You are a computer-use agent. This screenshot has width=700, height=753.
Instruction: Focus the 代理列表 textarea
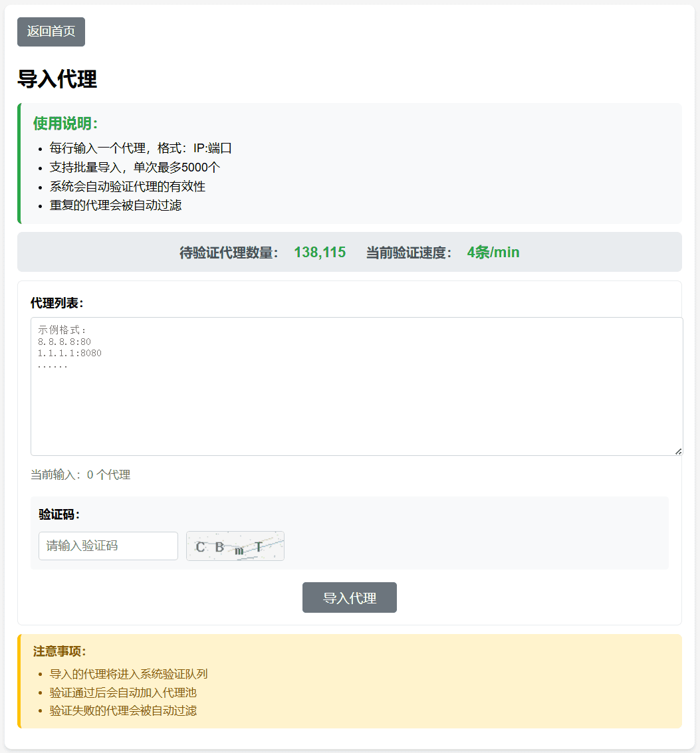(x=356, y=399)
